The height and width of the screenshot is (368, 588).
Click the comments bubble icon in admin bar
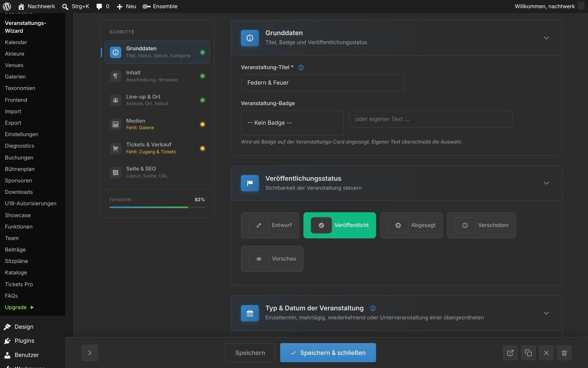tap(99, 6)
